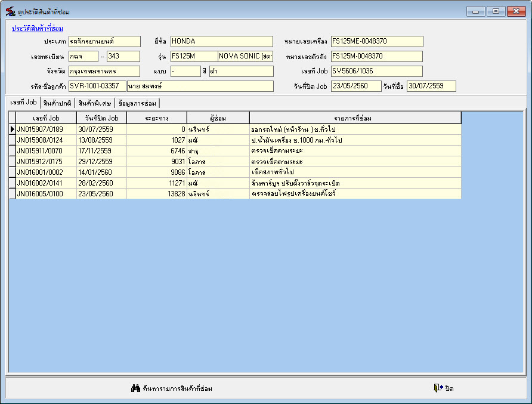Click the NOVA SONIC model name field
This screenshot has width=532, height=404.
[245, 56]
